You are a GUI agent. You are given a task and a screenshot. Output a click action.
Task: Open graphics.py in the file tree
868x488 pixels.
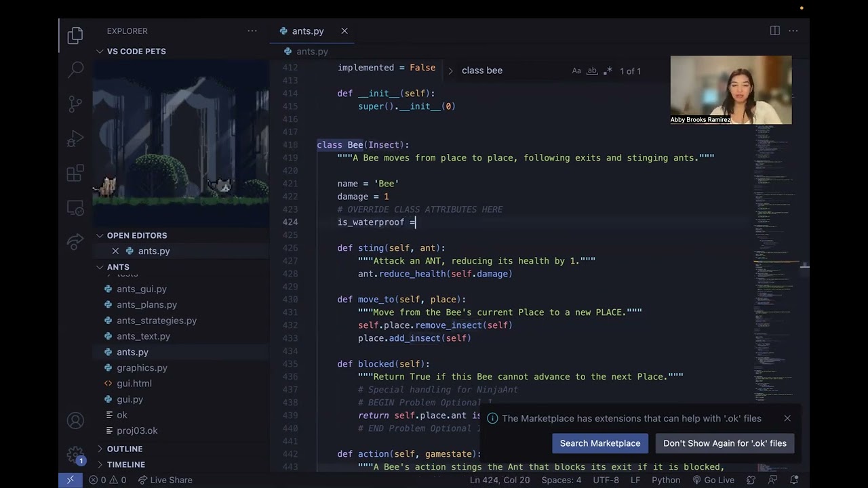pyautogui.click(x=142, y=367)
